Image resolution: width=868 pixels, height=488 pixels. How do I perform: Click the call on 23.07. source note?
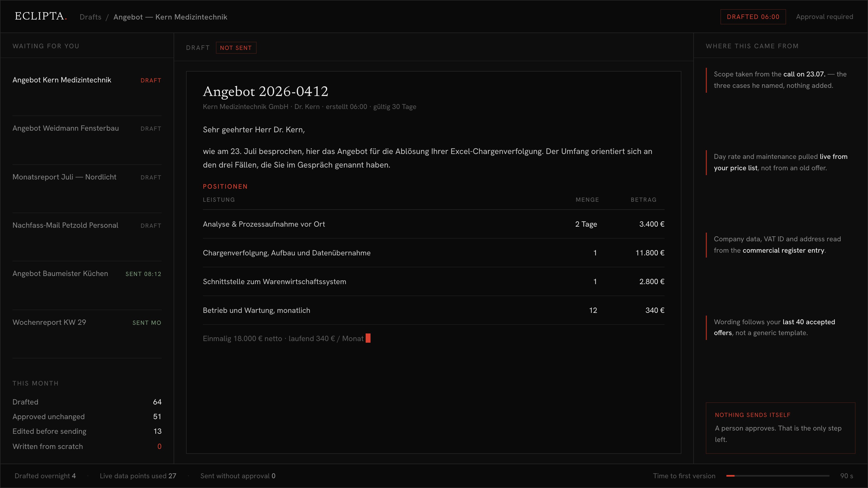[780, 80]
